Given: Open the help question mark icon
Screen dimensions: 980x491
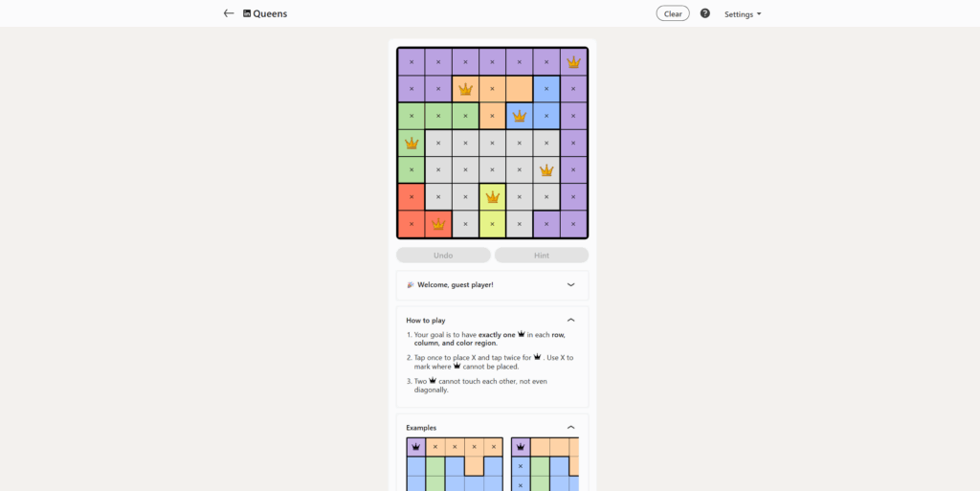Looking at the screenshot, I should [x=705, y=13].
